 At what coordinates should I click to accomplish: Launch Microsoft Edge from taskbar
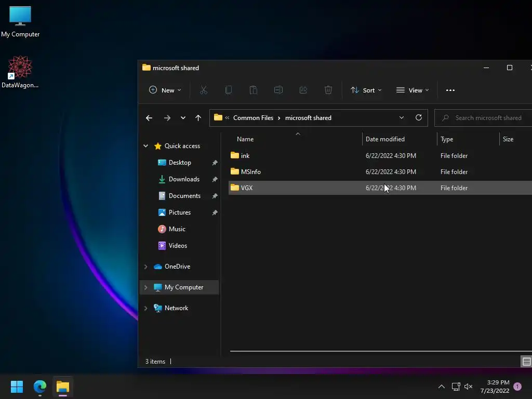pos(39,387)
